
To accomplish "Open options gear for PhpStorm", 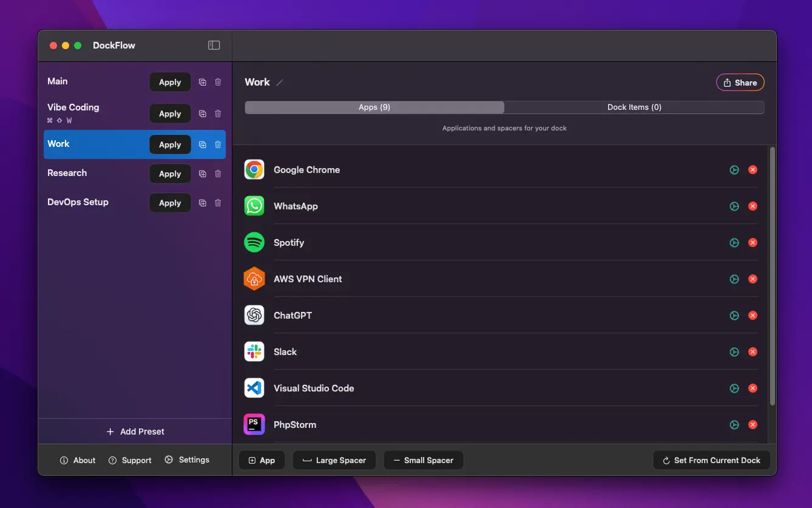I will (x=734, y=425).
